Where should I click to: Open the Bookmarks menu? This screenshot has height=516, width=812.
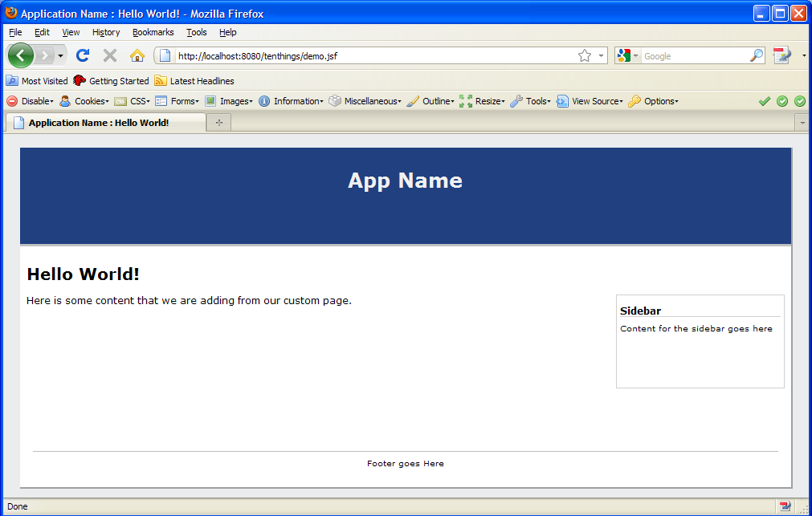(x=153, y=32)
